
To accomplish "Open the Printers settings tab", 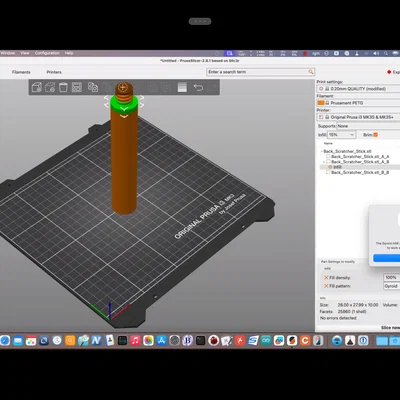I will 54,72.
